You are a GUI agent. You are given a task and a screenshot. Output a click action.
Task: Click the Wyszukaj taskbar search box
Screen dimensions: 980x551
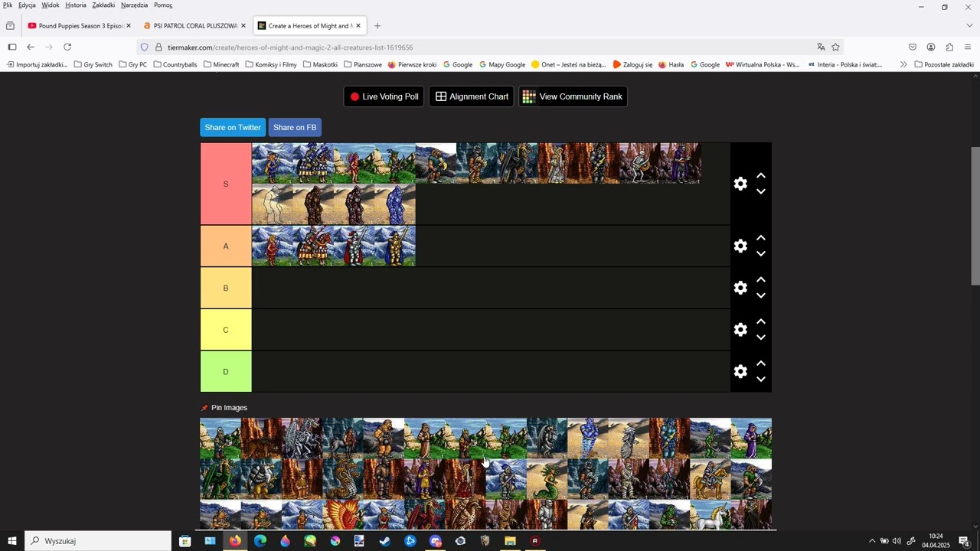[x=98, y=541]
